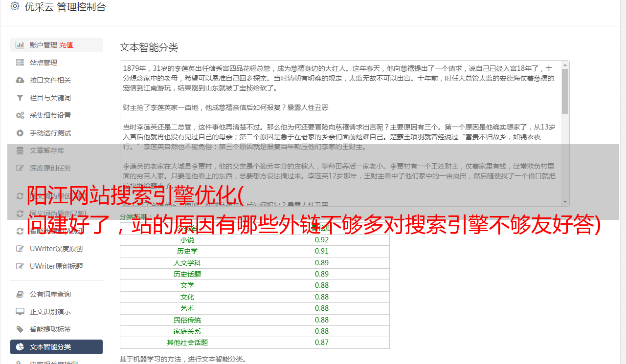Viewport: 626px width, 364px height.
Task: Click the play icon for 手动运行测试
Action: [20, 133]
